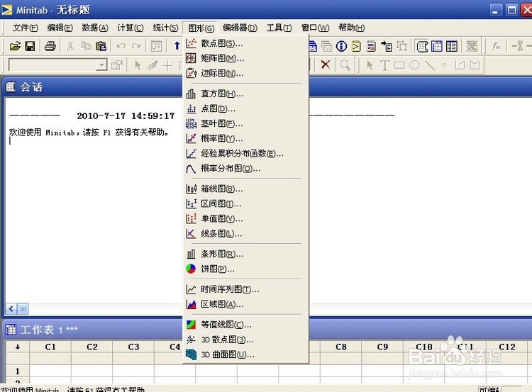The image size is (532, 392).
Task: Click the C1 column header
Action: [x=50, y=347]
